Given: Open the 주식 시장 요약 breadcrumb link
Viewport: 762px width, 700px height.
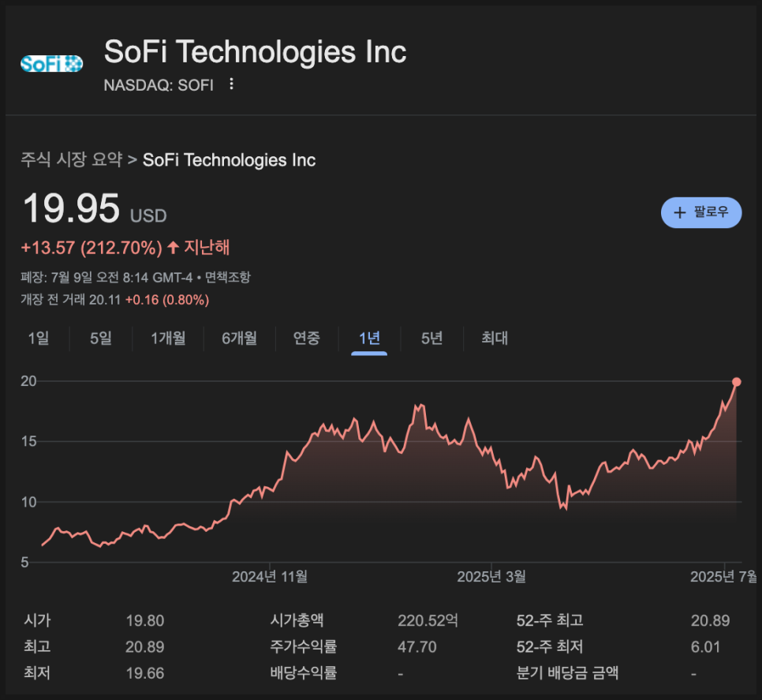Looking at the screenshot, I should tap(72, 159).
